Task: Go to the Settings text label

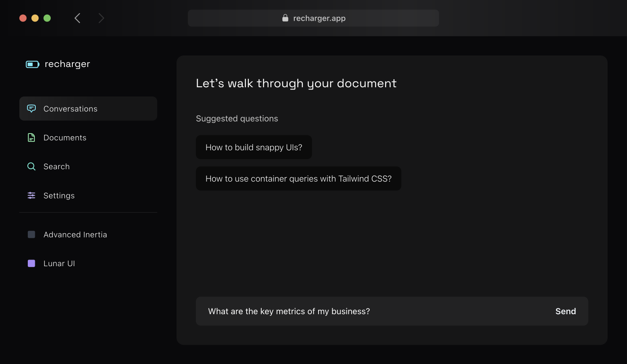Action: coord(59,196)
